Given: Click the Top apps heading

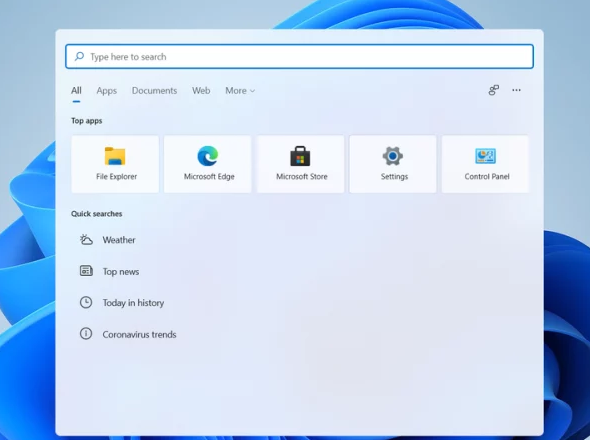Looking at the screenshot, I should coord(87,121).
